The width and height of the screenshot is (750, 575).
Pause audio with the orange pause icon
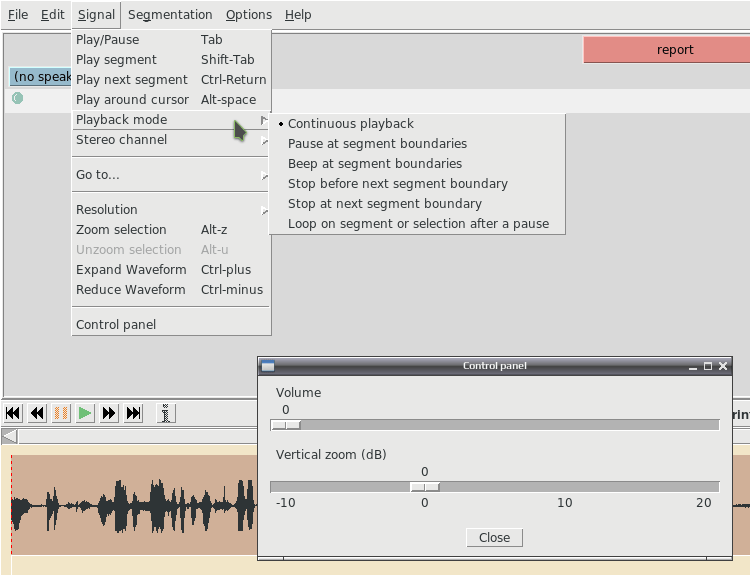click(x=61, y=413)
